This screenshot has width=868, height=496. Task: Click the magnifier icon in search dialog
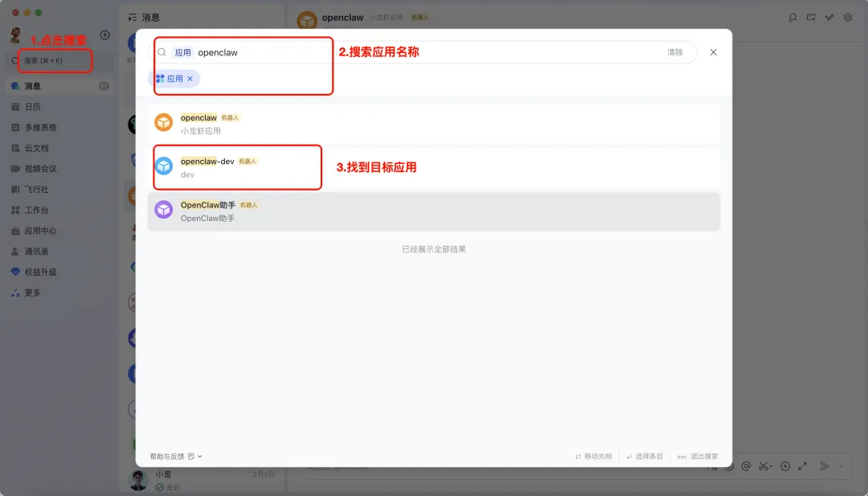click(162, 52)
